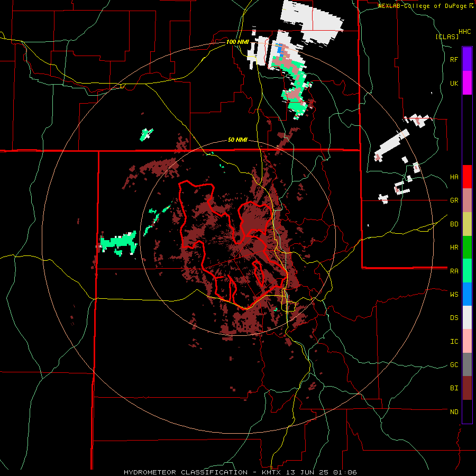The height and width of the screenshot is (476, 476).
Task: Click the ND black legend swatch
Action: click(x=467, y=411)
